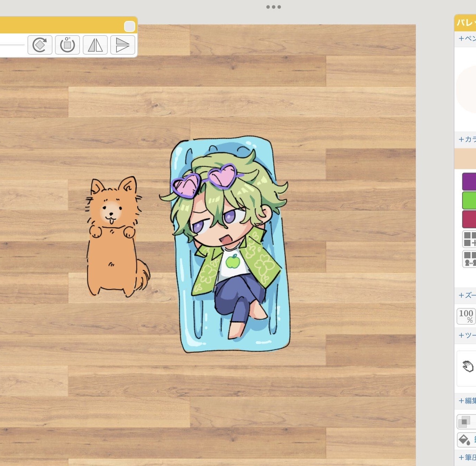Click the swap palette grid icon
The width and height of the screenshot is (476, 466).
tap(469, 259)
